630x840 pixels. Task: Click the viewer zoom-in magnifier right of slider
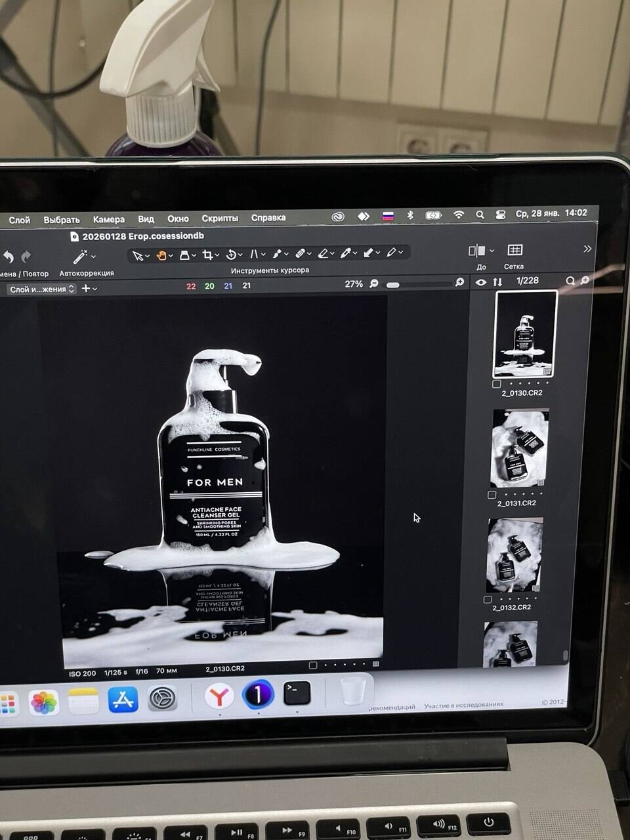pos(460,282)
